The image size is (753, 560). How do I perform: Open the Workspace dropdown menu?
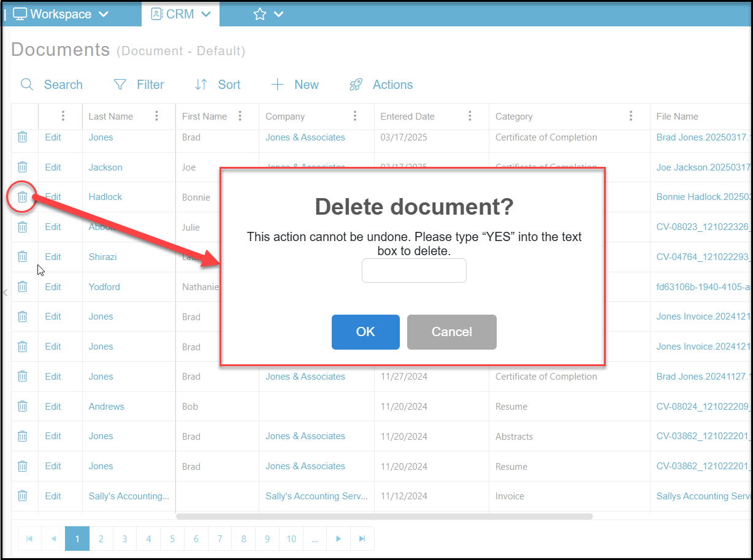61,14
